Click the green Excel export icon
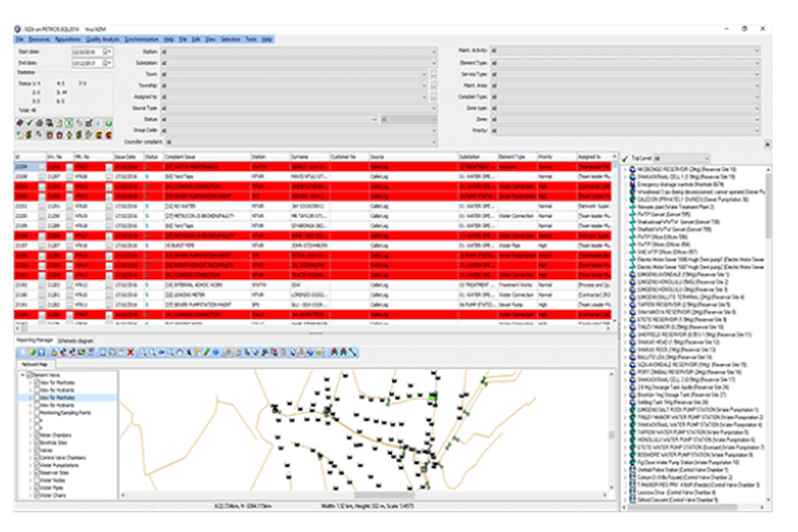Viewport: 798px width, 532px height. (x=69, y=123)
